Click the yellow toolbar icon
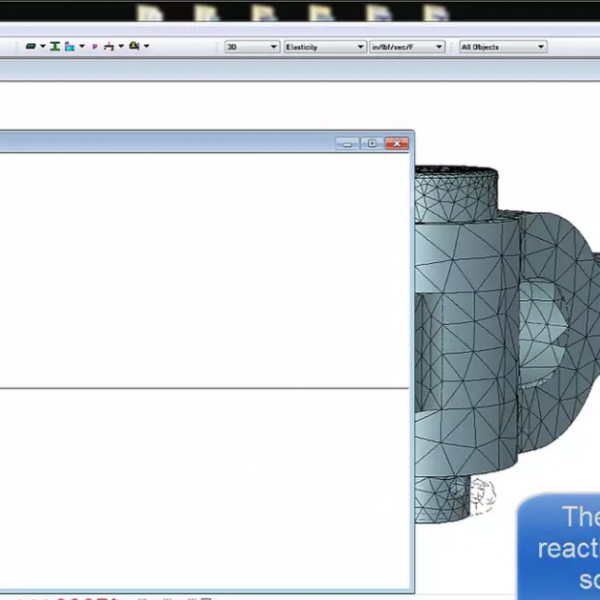 pos(134,46)
